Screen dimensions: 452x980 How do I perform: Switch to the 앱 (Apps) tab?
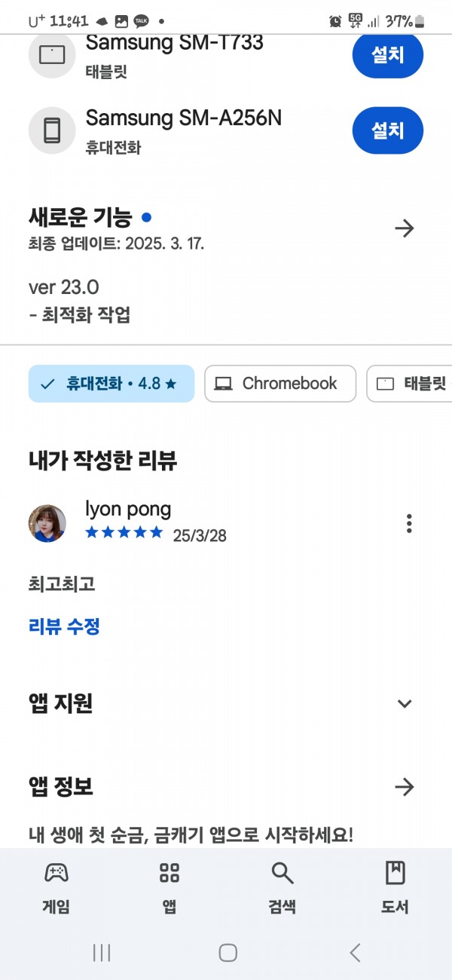coord(169,889)
